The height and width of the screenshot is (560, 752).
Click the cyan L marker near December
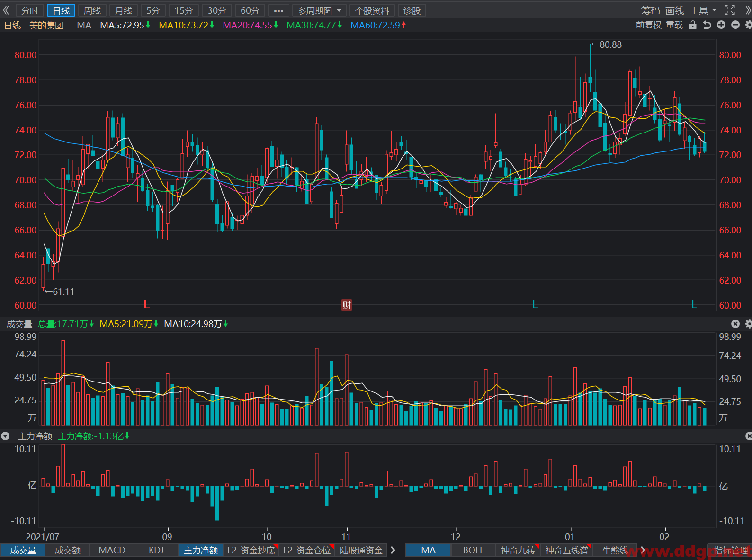(x=535, y=305)
